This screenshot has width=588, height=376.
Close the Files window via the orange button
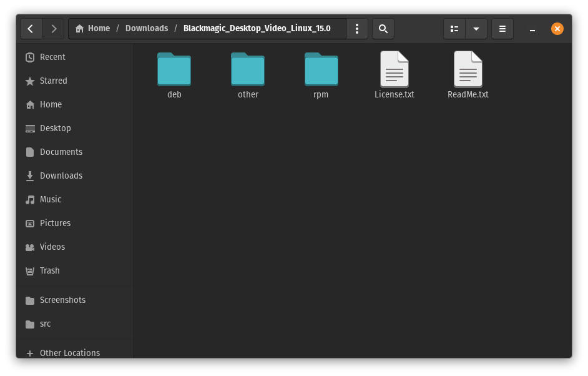click(557, 29)
